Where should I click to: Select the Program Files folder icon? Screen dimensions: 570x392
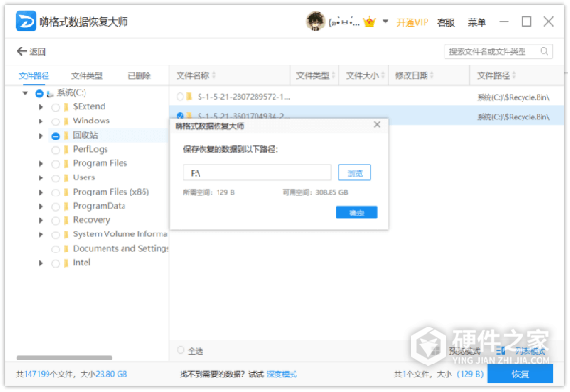[x=66, y=163]
